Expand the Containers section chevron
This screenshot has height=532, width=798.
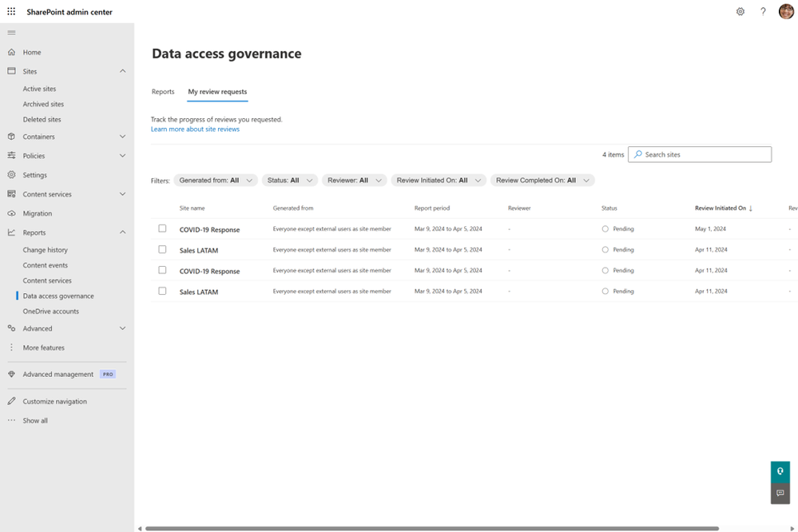(x=123, y=137)
